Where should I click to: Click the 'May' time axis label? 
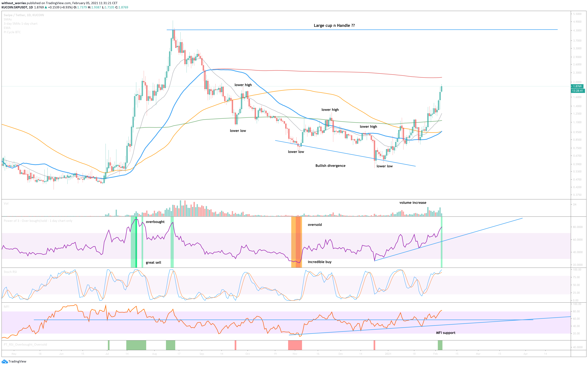(x=14, y=354)
